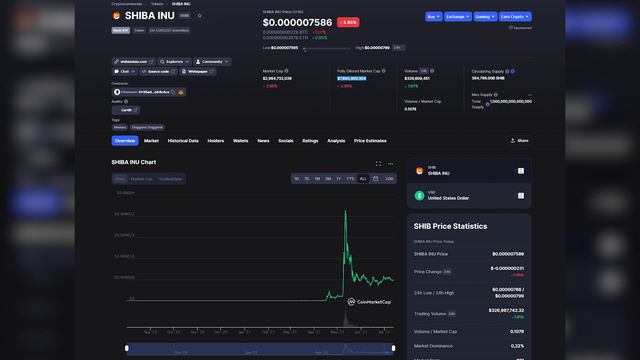This screenshot has height=360, width=640.
Task: Show Total Supply info icon
Action: click(487, 104)
